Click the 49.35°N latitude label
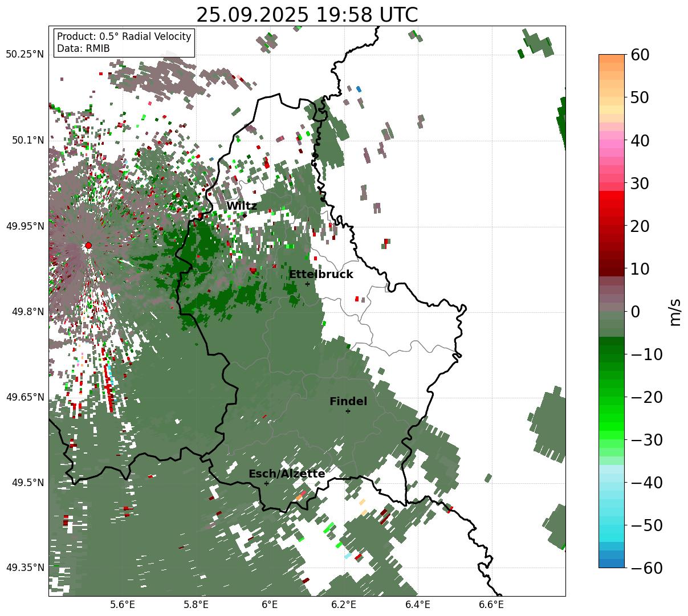 (x=25, y=568)
